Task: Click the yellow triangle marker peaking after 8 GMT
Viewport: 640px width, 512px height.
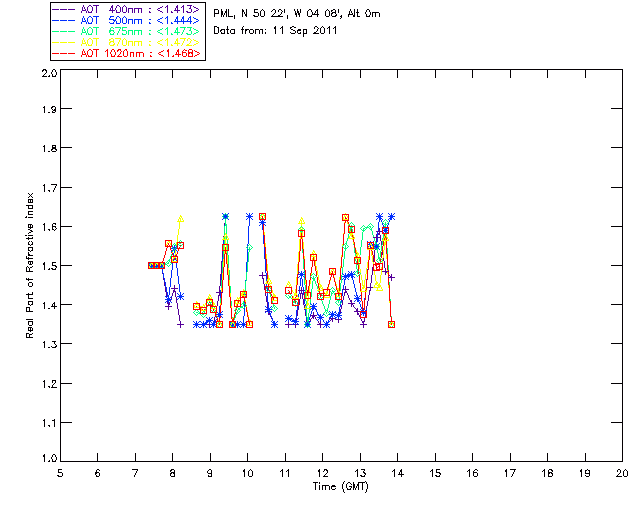Action: (x=180, y=219)
